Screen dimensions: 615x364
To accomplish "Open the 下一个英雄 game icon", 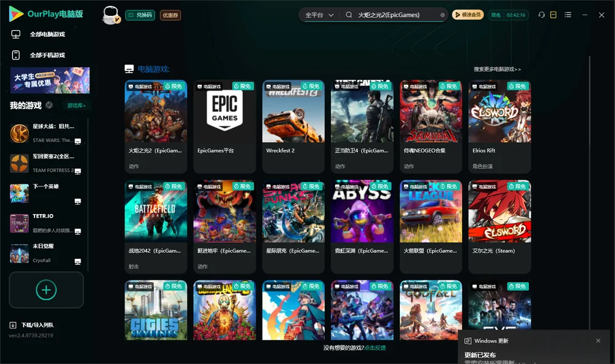I will [x=19, y=194].
